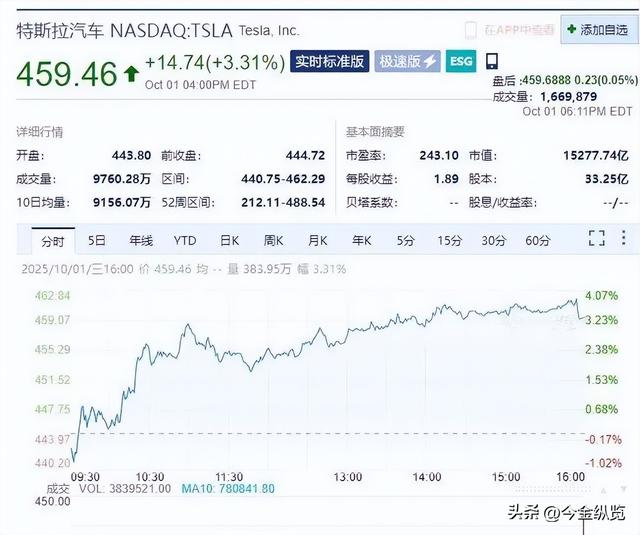Show the 年K yearly chart

[x=361, y=240]
